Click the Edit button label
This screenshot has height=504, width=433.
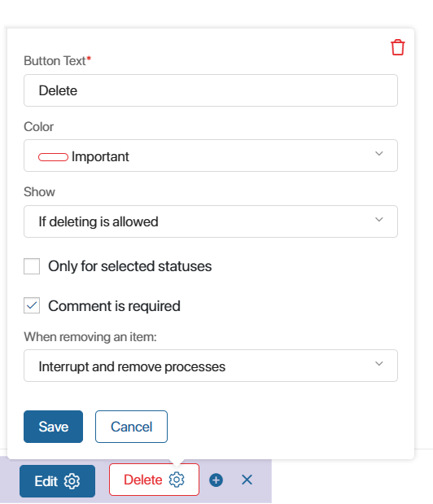(x=46, y=481)
